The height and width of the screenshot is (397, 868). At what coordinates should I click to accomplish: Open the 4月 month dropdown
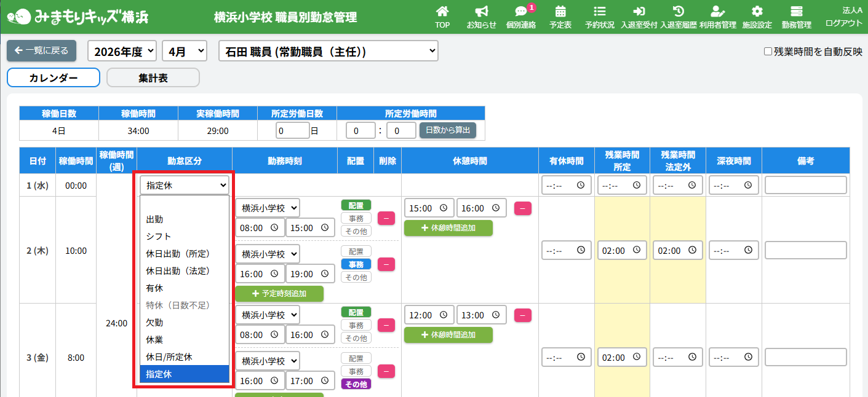(x=184, y=52)
